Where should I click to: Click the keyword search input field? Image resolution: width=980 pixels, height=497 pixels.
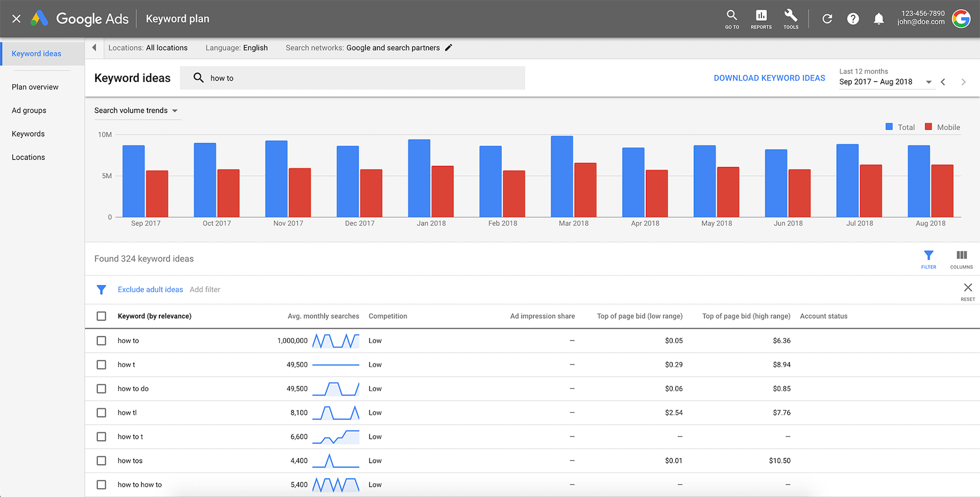[x=353, y=78]
